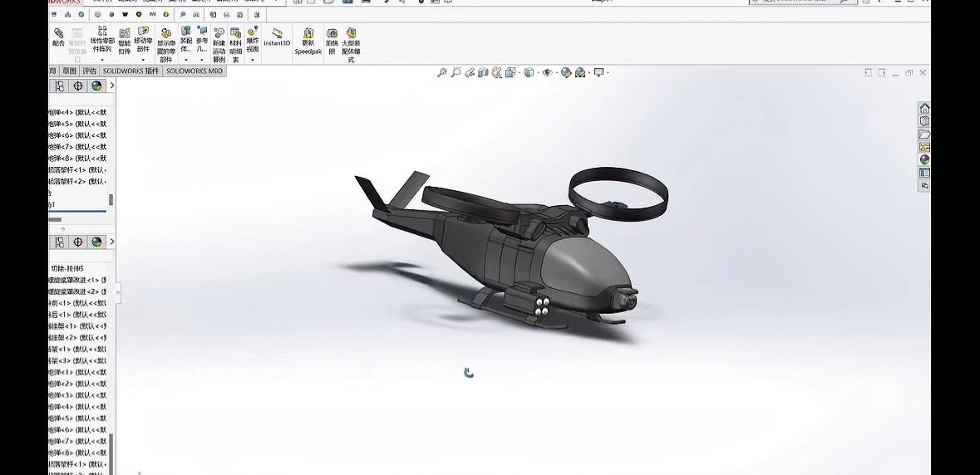
Task: Click Zoom to Area in view toolbar
Action: tap(456, 73)
